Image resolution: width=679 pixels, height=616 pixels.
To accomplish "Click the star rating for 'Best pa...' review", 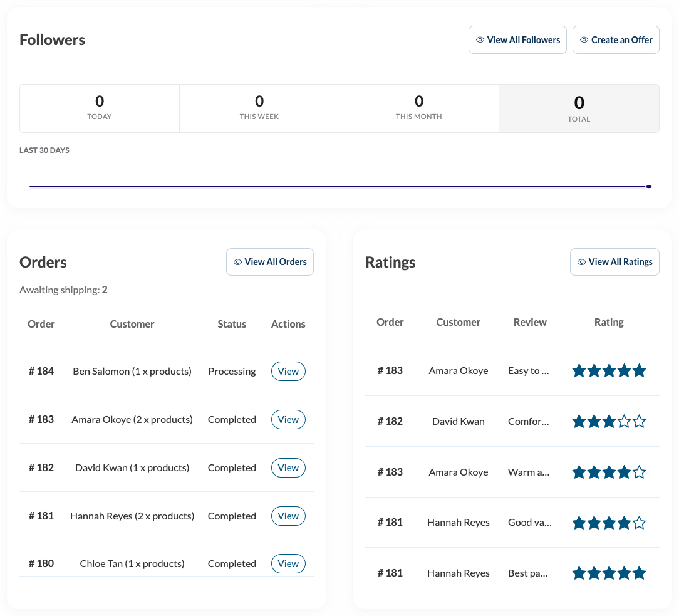I will click(x=609, y=573).
